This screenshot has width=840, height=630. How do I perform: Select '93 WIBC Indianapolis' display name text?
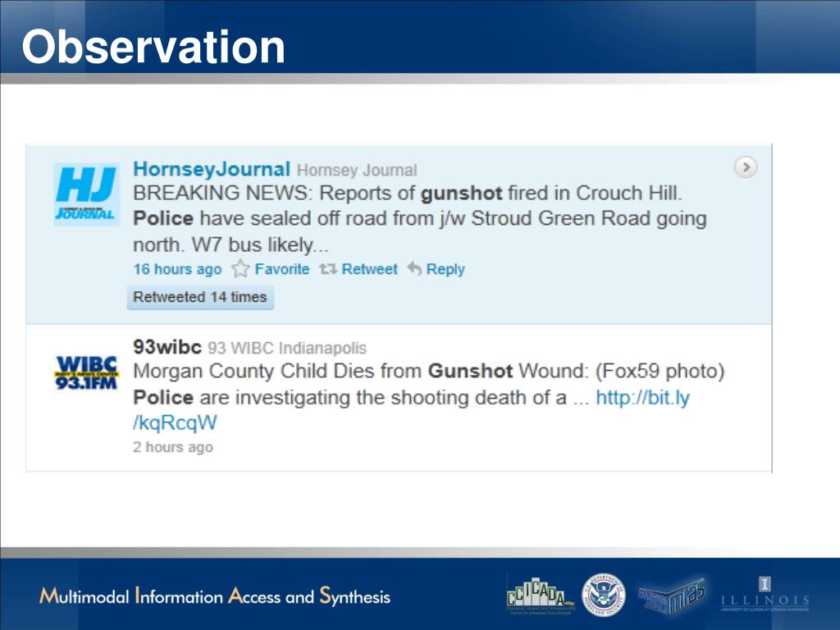click(x=287, y=348)
